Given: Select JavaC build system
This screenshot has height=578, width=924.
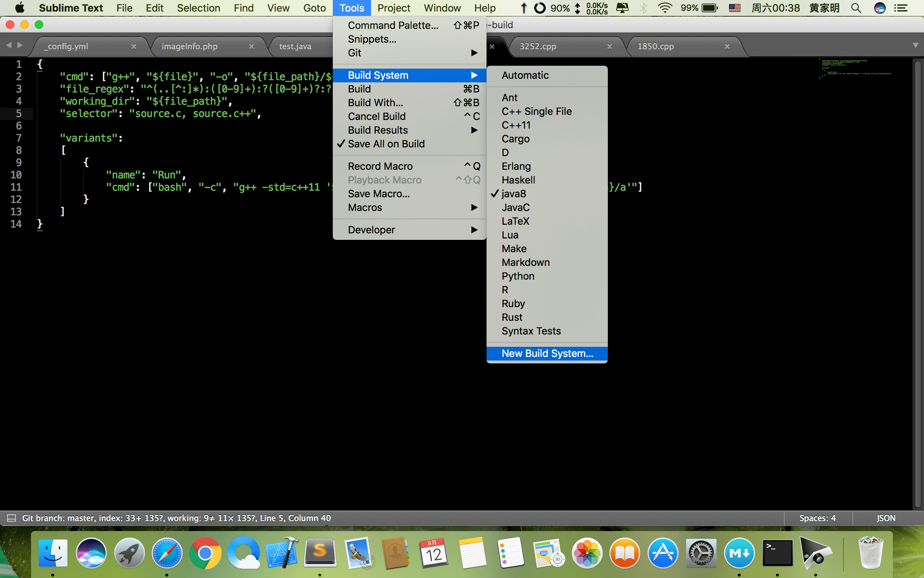Looking at the screenshot, I should (547, 208).
